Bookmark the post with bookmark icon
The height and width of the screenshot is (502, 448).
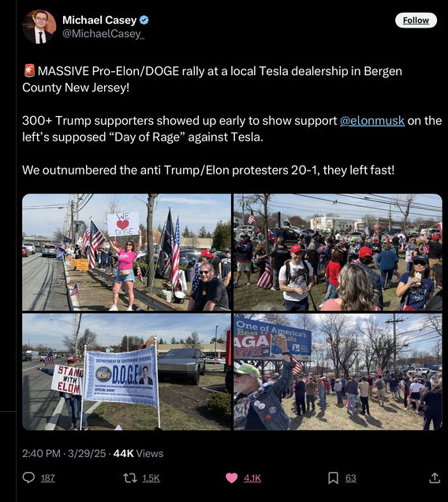[333, 478]
